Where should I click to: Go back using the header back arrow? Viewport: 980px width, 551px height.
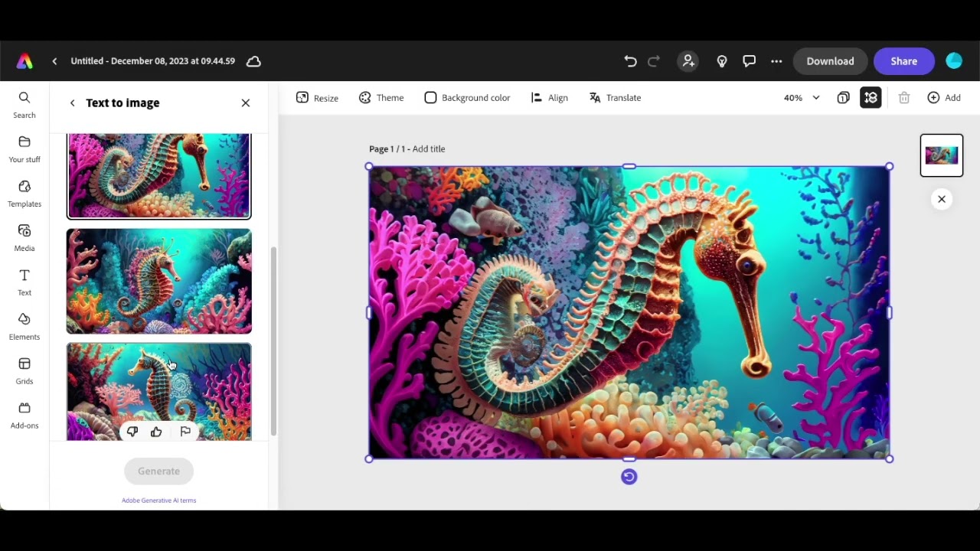coord(54,61)
